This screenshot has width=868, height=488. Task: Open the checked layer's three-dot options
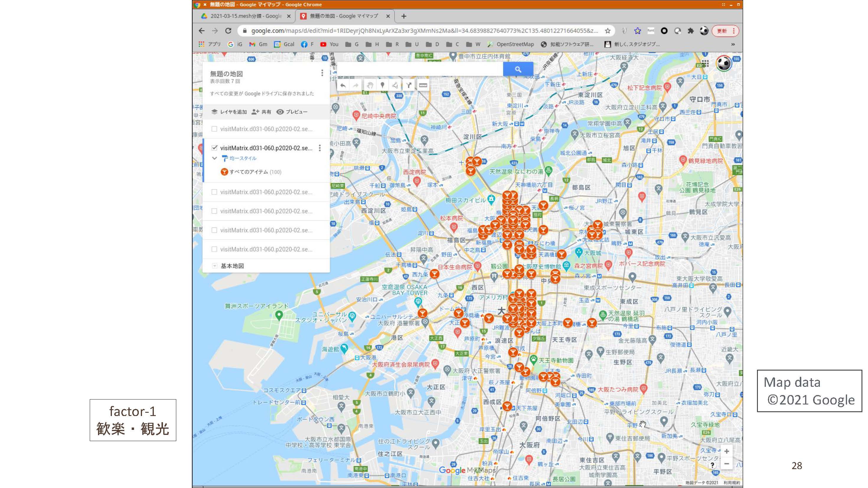coord(320,148)
